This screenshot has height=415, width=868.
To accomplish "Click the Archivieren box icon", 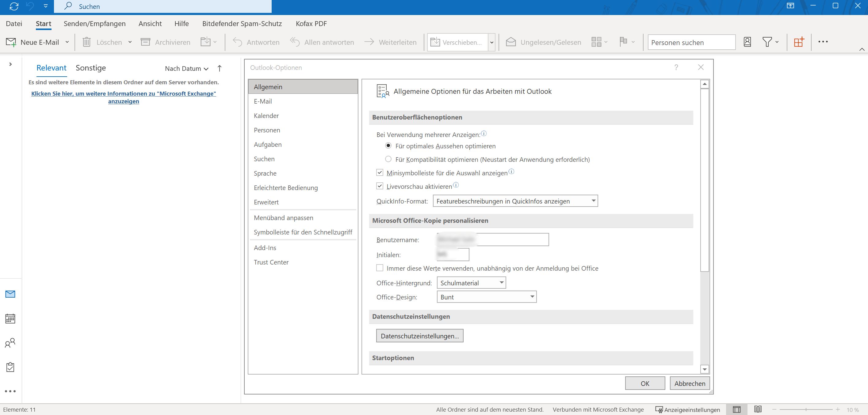I will pyautogui.click(x=145, y=42).
